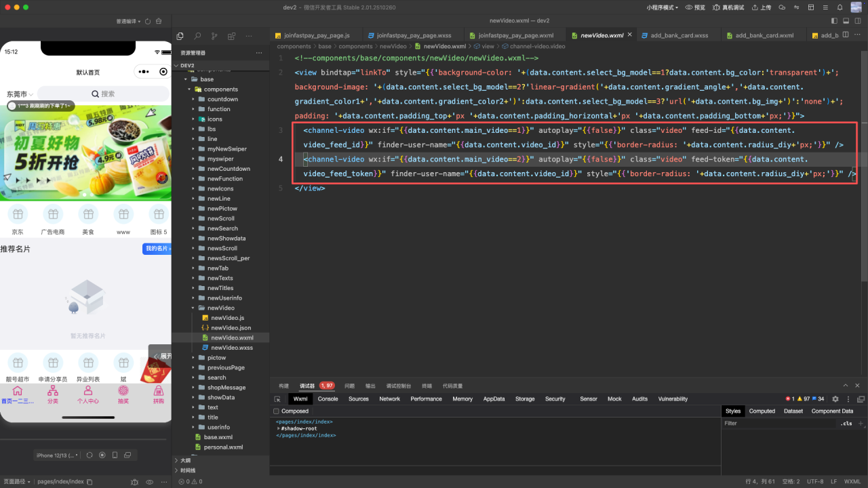Screen dimensions: 868x488
Task: Click the simulator refresh icon below phone
Action: click(x=90, y=455)
